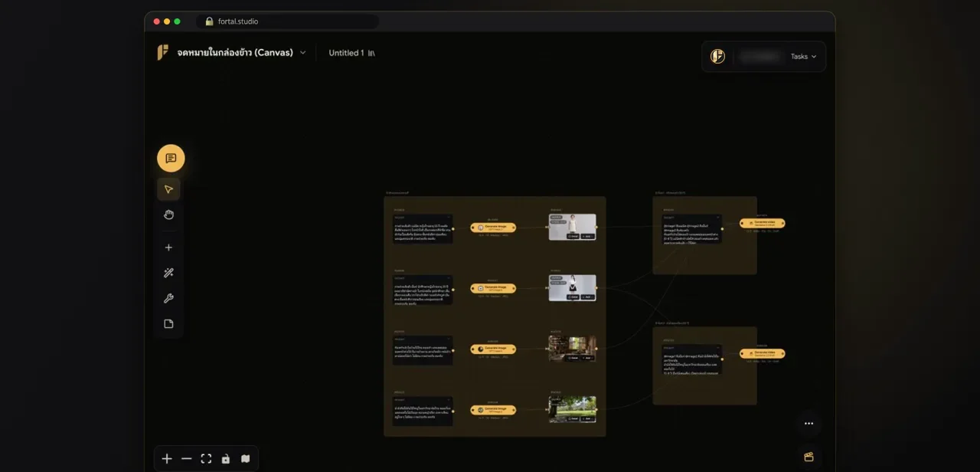980x472 pixels.
Task: Fit canvas to screen view
Action: (206, 459)
